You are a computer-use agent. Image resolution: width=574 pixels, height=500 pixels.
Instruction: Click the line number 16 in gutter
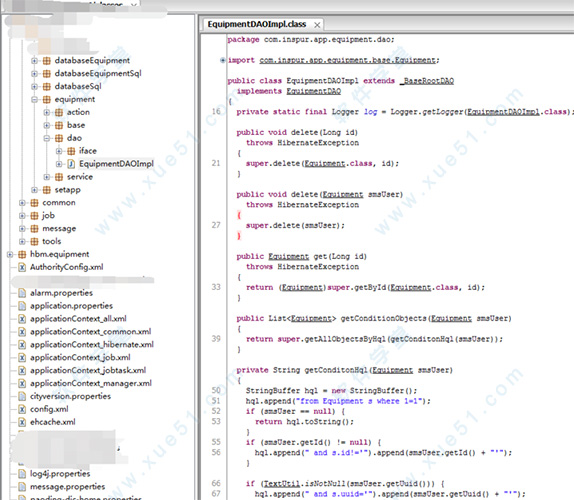pyautogui.click(x=216, y=112)
